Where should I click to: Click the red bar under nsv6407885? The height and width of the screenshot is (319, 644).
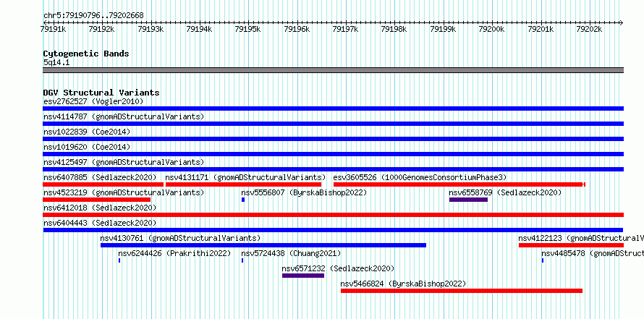pos(103,184)
